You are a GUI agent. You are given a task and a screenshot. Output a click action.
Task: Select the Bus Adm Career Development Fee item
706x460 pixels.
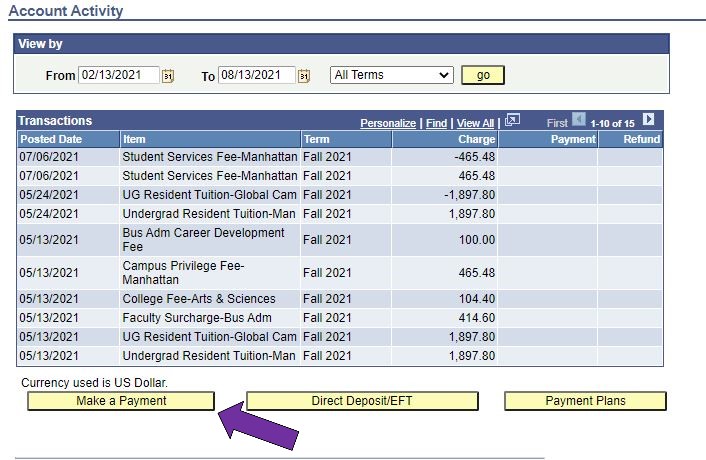(203, 240)
